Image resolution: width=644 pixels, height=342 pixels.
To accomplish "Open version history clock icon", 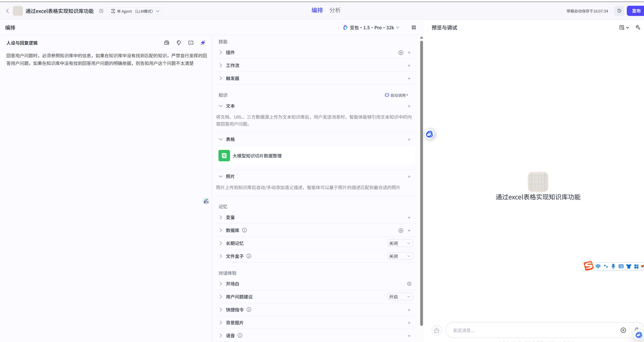I will tap(619, 11).
